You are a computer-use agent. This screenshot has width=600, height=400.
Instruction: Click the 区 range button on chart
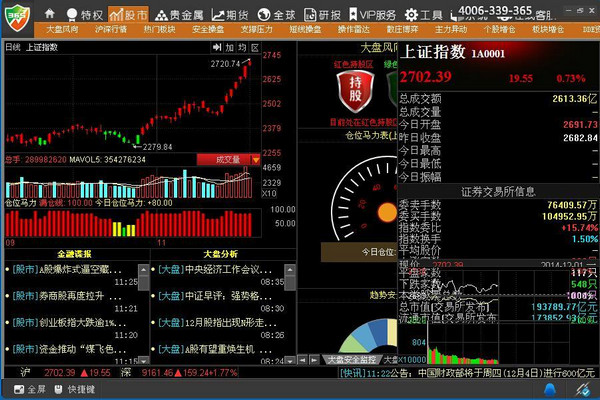coord(255,47)
